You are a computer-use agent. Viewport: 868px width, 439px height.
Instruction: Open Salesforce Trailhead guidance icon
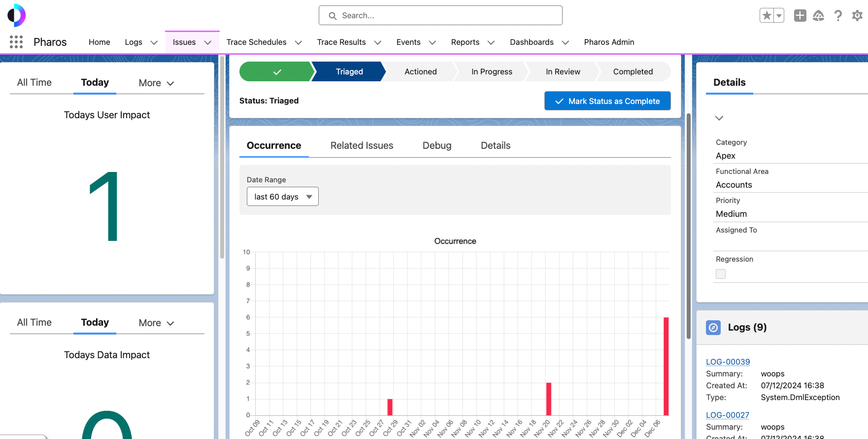tap(819, 16)
